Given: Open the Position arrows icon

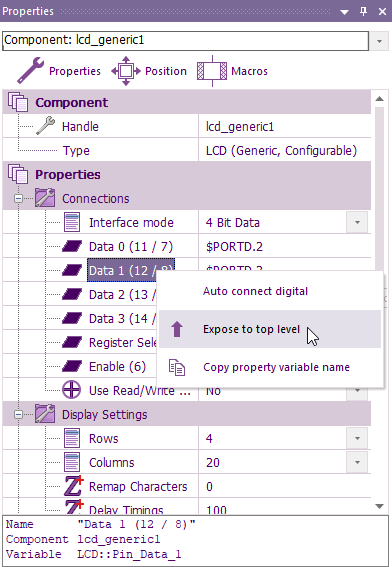Looking at the screenshot, I should (126, 71).
